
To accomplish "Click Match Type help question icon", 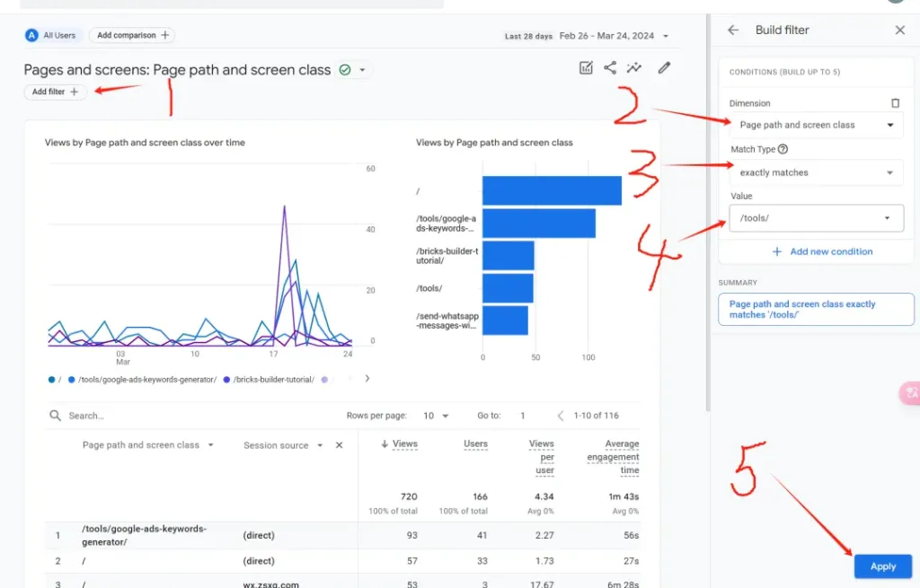I will [783, 150].
